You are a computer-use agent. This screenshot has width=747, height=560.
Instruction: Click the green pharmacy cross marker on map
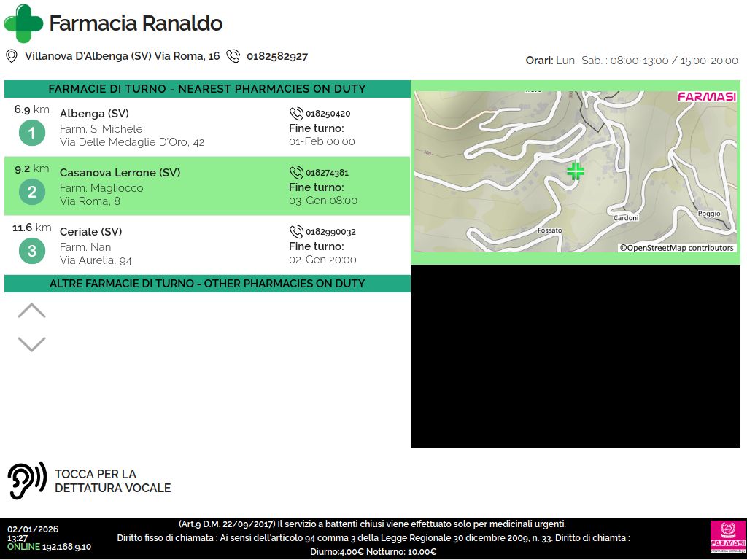pyautogui.click(x=576, y=171)
